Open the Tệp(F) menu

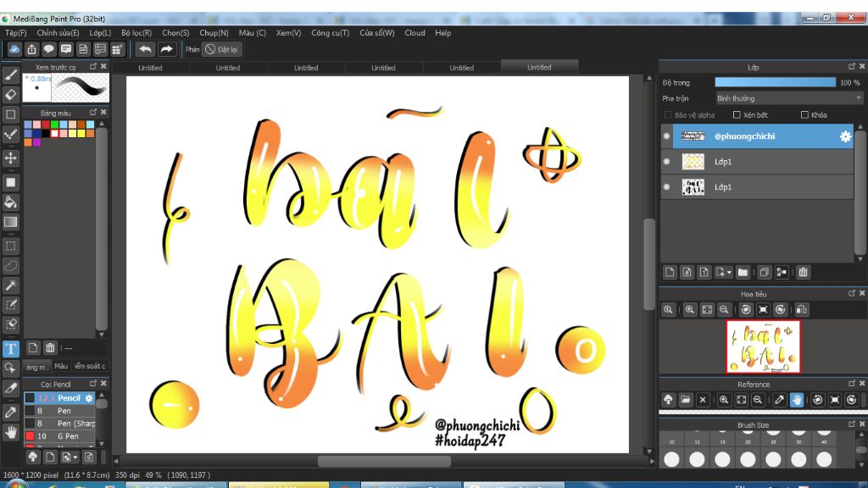[x=16, y=33]
